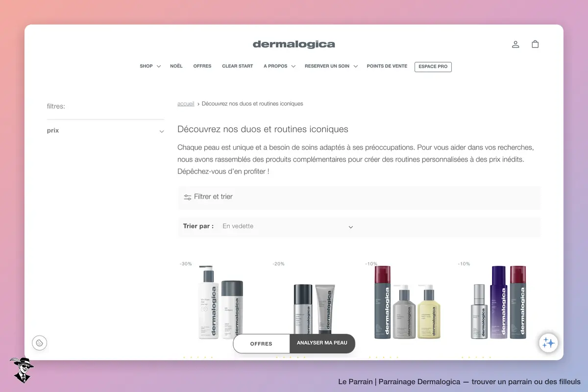
Task: Click the filtres: label
Action: point(56,106)
